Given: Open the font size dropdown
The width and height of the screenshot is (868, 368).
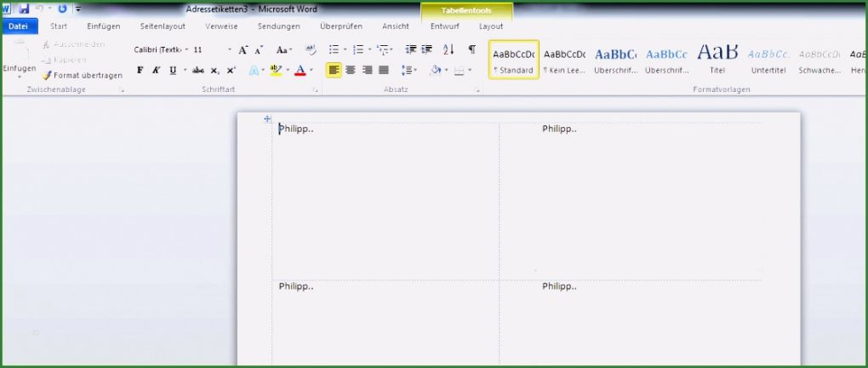Looking at the screenshot, I should click(229, 50).
